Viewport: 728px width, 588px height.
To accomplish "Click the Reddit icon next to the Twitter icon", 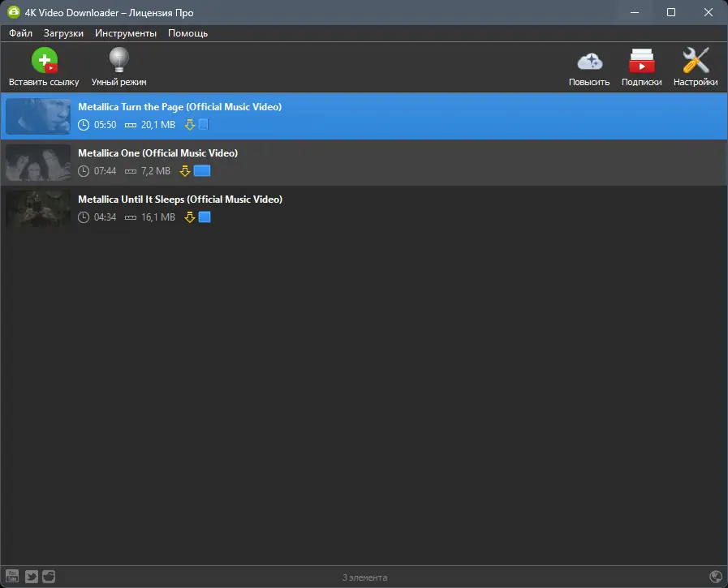I will [49, 577].
